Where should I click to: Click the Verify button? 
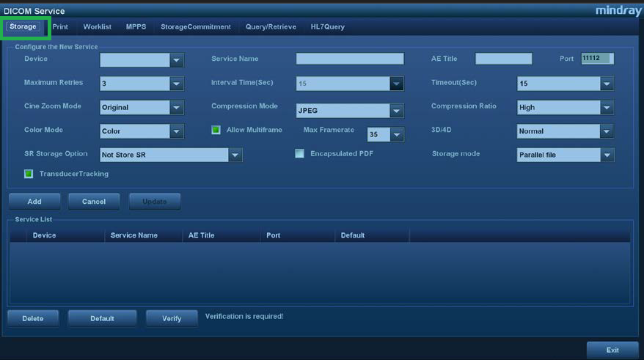(x=172, y=318)
